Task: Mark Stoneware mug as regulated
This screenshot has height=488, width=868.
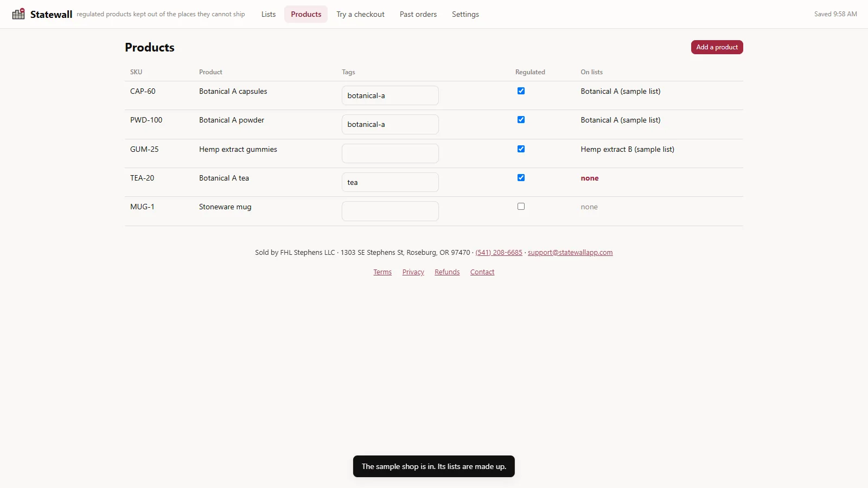Action: [x=521, y=207]
